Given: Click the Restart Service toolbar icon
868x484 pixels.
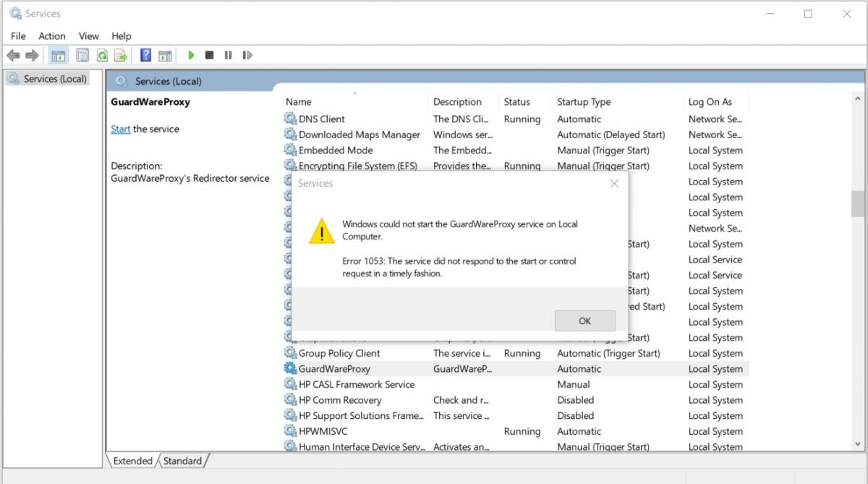Looking at the screenshot, I should (x=247, y=55).
